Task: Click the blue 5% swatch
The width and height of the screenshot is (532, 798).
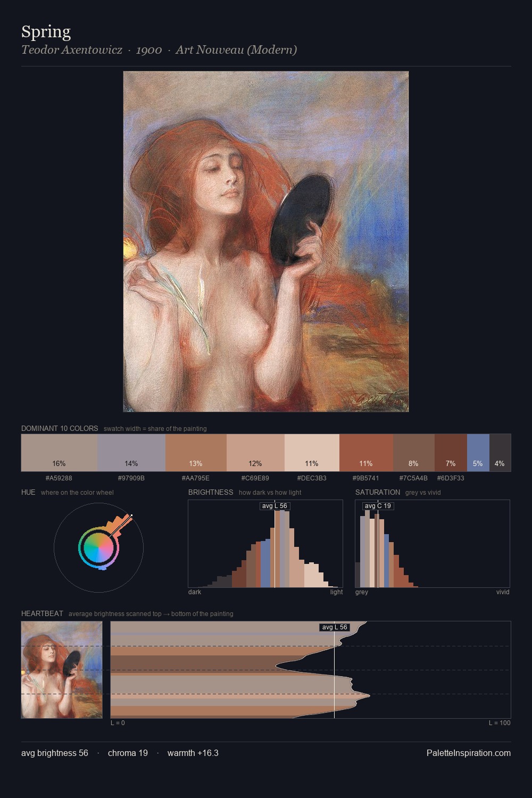Action: point(478,453)
